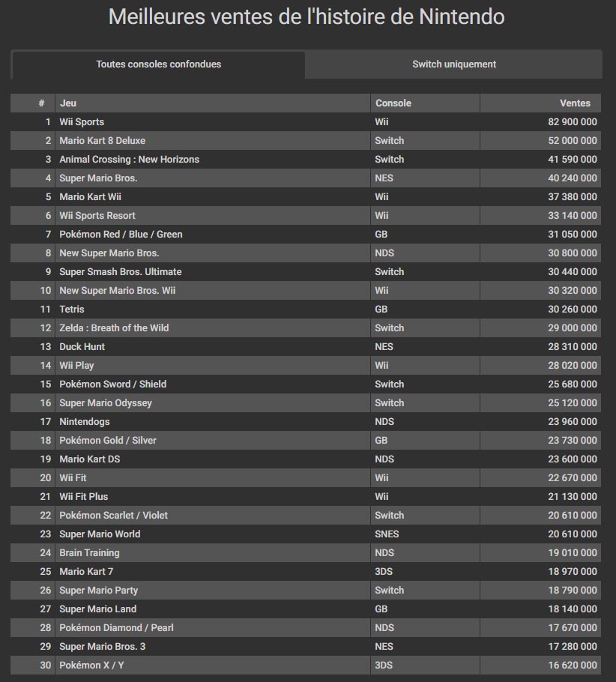616x682 pixels.
Task: Click 'New Super Mario Bros. Wii' title
Action: [118, 290]
